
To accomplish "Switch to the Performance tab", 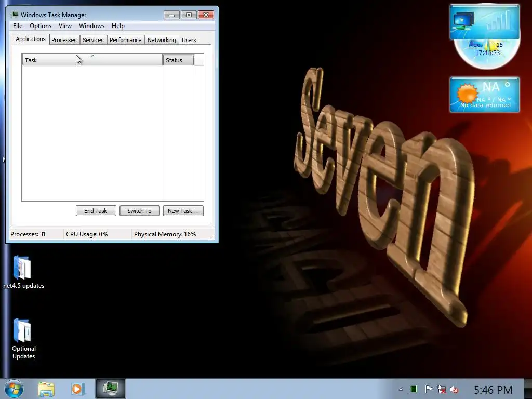I will point(126,40).
